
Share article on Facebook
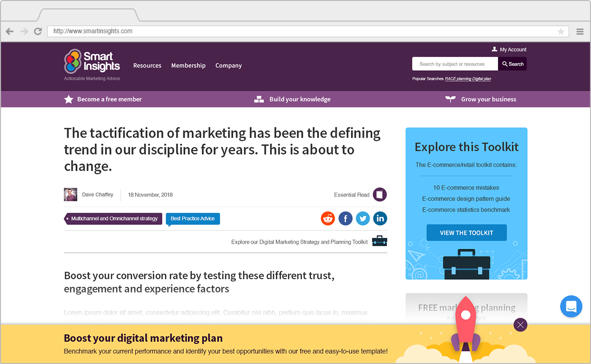point(345,218)
